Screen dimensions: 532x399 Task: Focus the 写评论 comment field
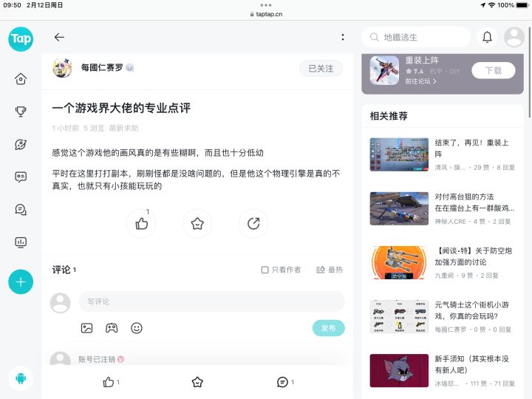click(212, 301)
